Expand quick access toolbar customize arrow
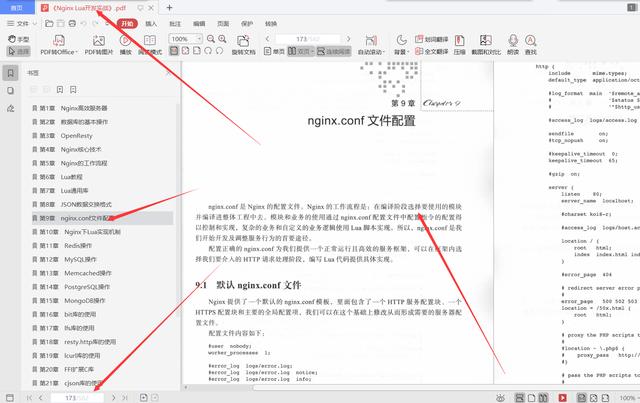Screen dimensions: 640x403 [107, 24]
